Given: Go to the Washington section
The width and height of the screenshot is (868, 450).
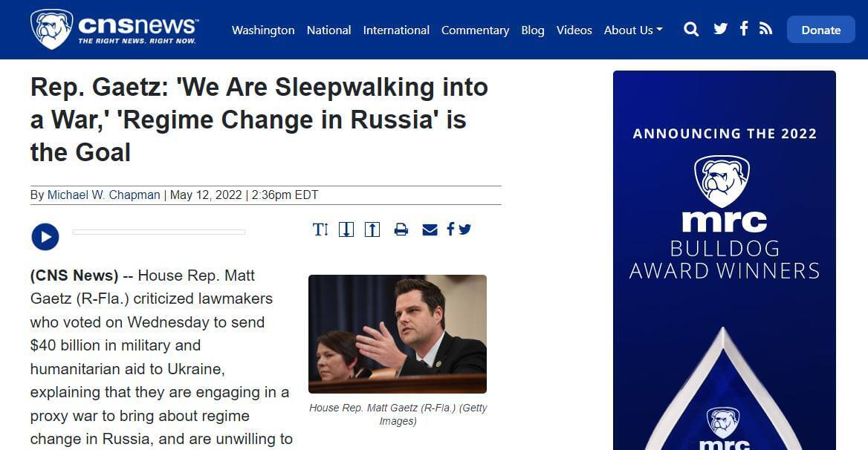Looking at the screenshot, I should (x=263, y=30).
